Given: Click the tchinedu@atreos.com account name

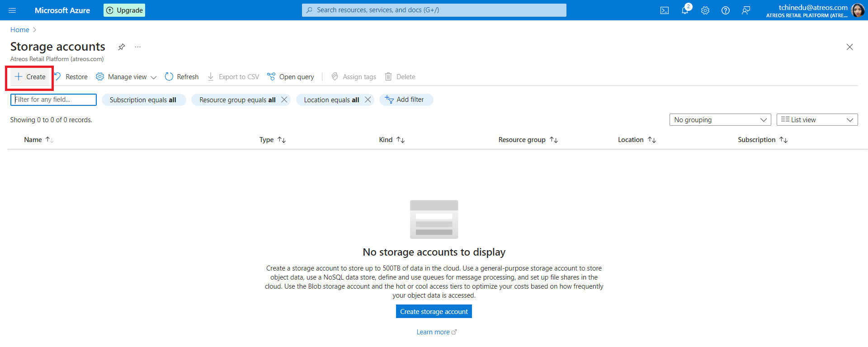Looking at the screenshot, I should click(x=813, y=7).
